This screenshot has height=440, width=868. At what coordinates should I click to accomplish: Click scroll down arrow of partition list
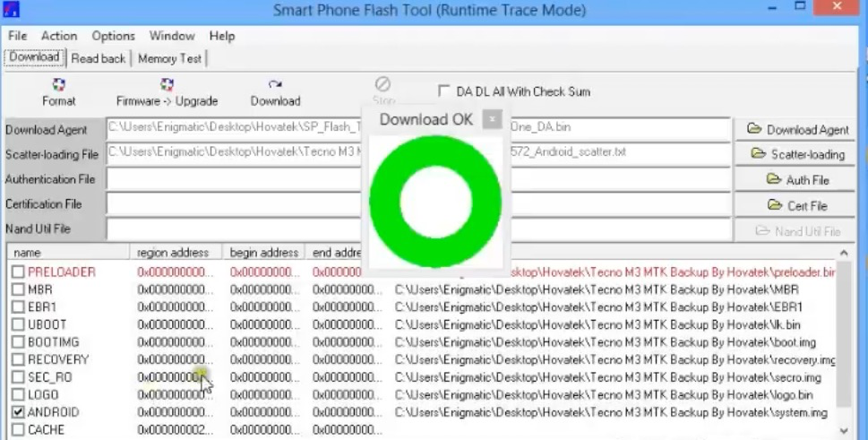click(844, 431)
